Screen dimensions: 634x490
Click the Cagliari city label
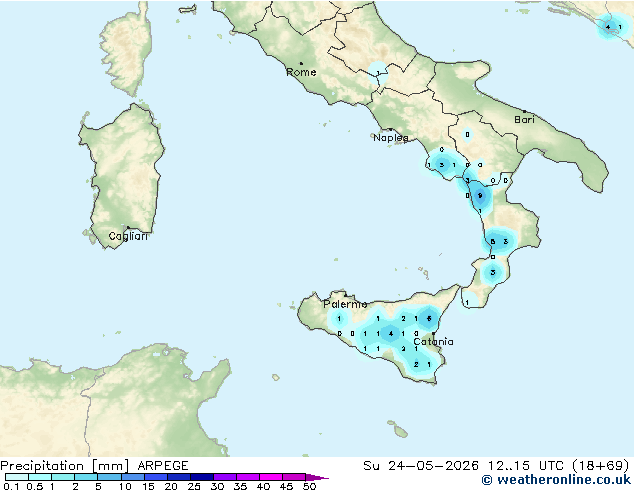(x=128, y=236)
